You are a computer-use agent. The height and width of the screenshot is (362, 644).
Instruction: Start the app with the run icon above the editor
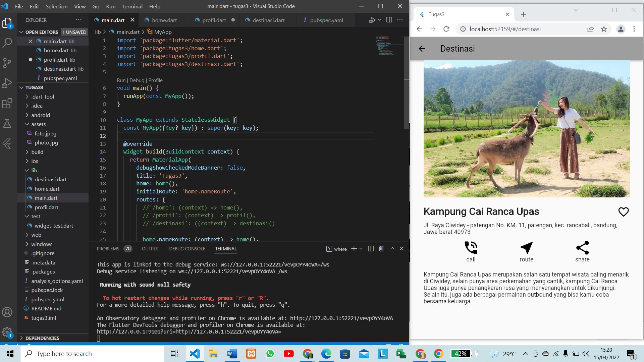(372, 20)
